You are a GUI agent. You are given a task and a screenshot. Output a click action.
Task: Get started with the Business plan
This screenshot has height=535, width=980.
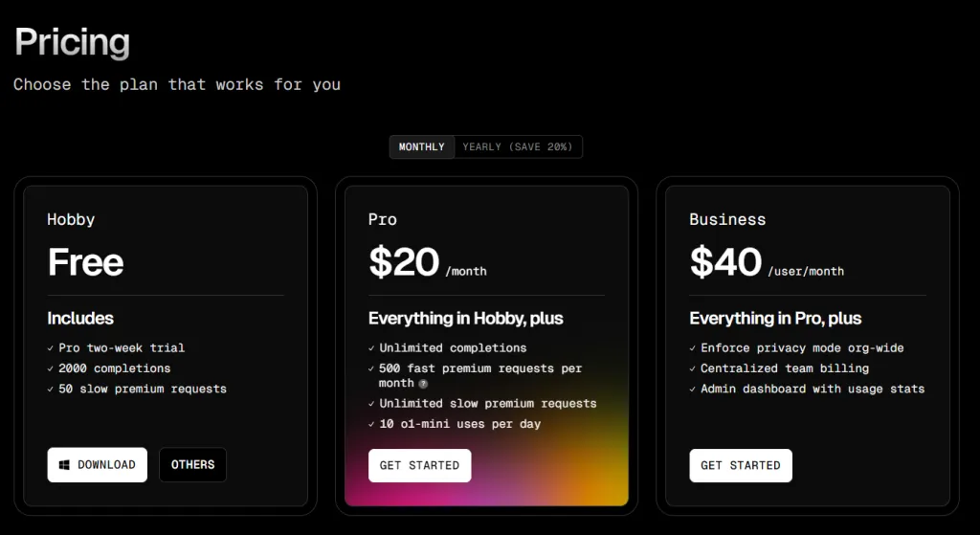[741, 465]
